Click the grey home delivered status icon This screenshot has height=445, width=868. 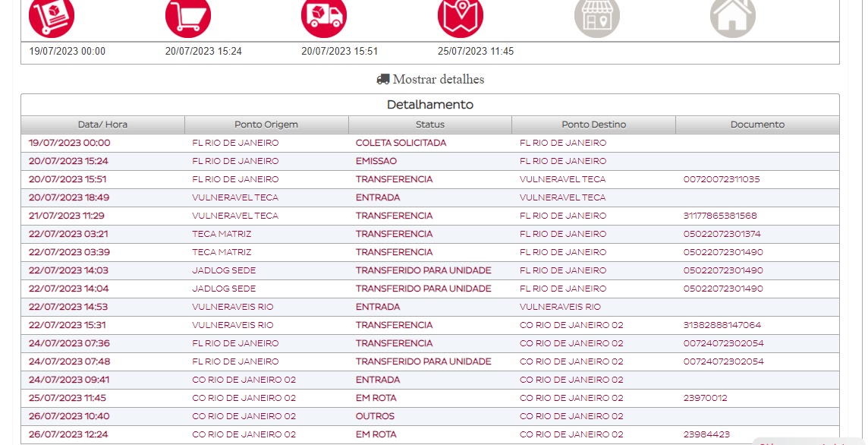click(733, 15)
